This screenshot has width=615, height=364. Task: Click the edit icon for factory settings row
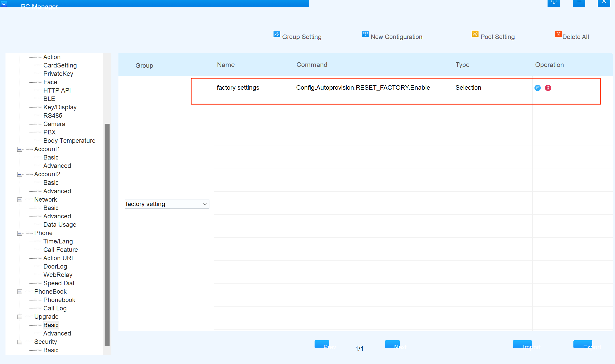537,88
